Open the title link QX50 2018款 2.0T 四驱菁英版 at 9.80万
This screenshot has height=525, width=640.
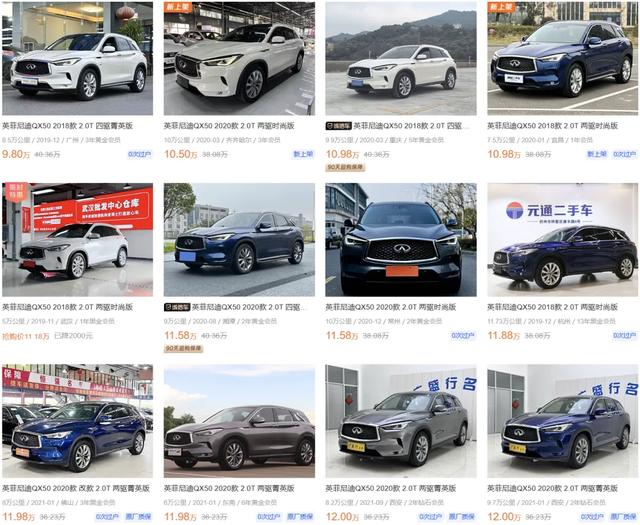point(68,126)
